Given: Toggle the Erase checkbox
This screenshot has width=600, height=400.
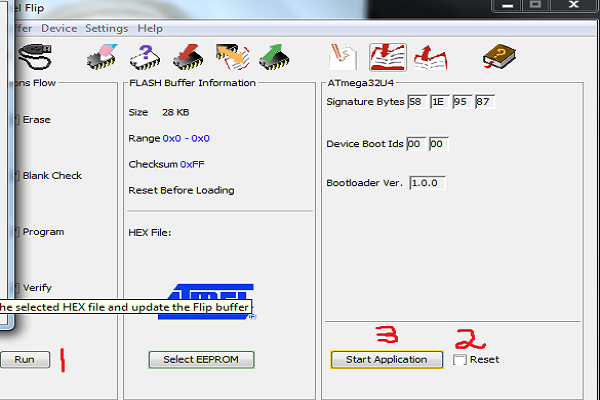Looking at the screenshot, I should 16,120.
